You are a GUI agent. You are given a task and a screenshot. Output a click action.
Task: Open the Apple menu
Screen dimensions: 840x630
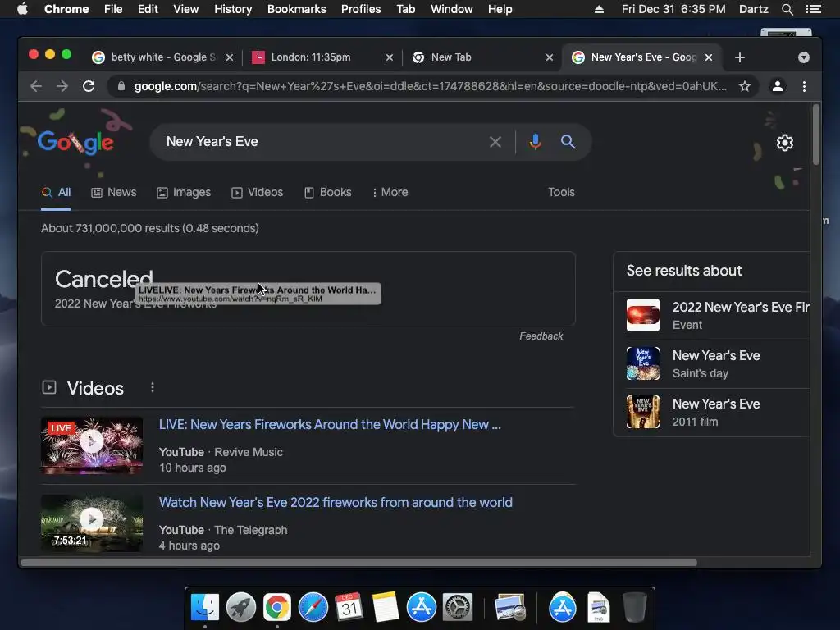click(22, 9)
